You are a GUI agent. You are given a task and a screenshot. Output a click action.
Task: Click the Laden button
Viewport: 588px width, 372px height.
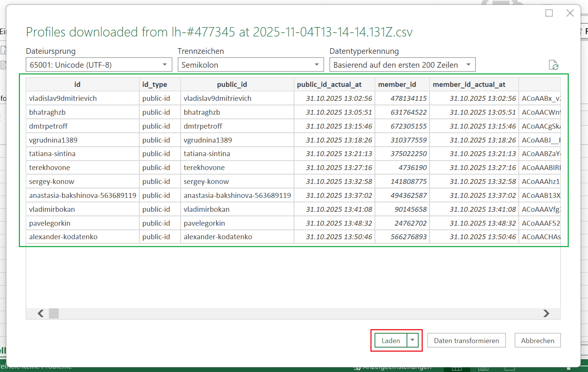[x=391, y=340]
